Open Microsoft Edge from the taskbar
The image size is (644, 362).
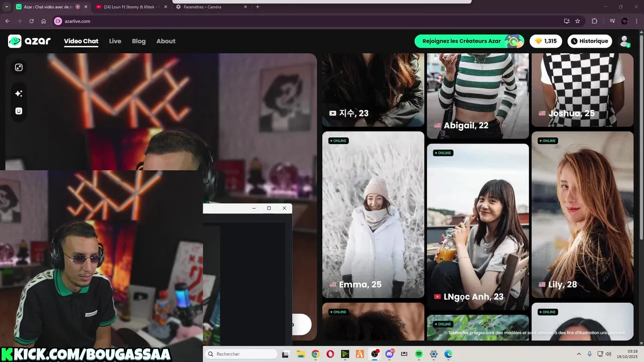click(448, 354)
